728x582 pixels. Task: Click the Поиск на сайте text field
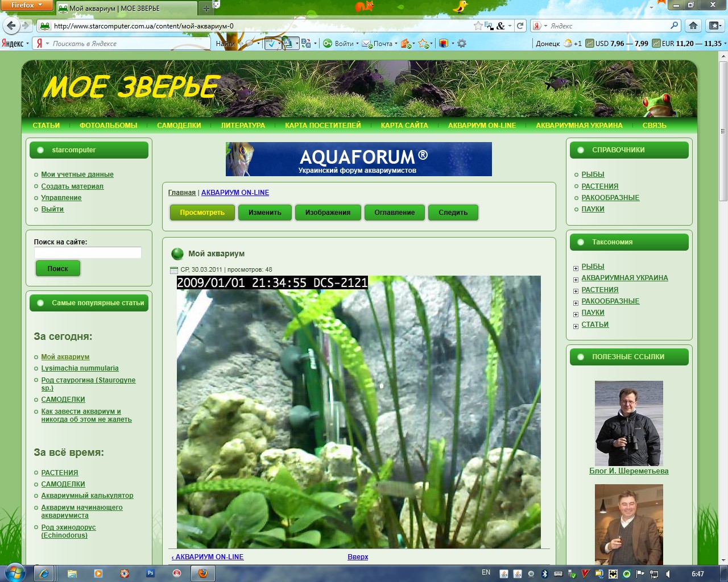(x=88, y=253)
